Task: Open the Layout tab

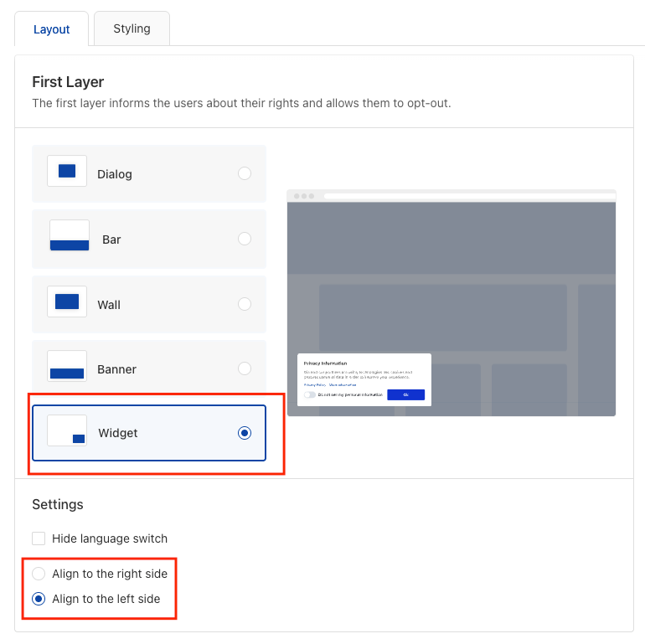Action: 51,29
